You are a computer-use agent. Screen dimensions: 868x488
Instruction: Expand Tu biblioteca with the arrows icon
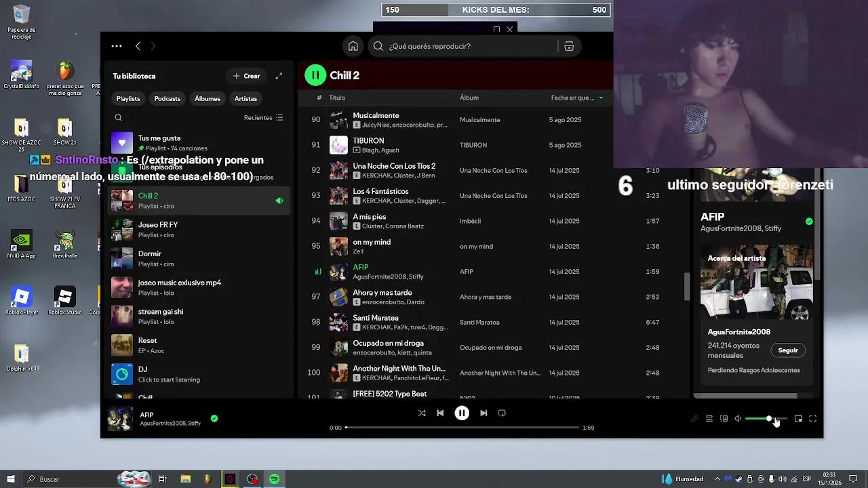tap(279, 76)
